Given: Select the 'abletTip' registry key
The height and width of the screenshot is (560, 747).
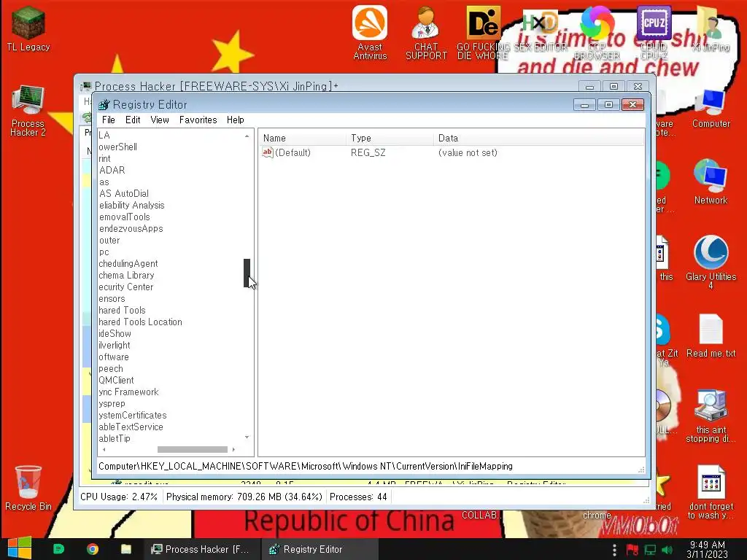Looking at the screenshot, I should (115, 438).
